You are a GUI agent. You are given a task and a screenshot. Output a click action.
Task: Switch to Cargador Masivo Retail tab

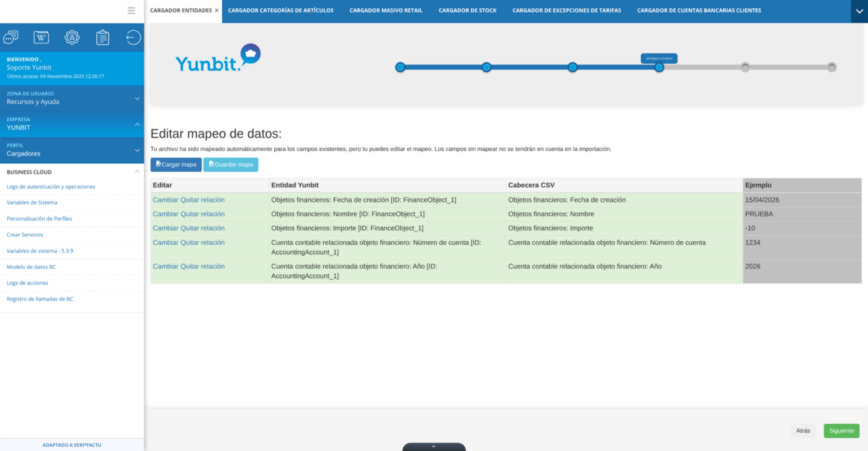point(386,10)
